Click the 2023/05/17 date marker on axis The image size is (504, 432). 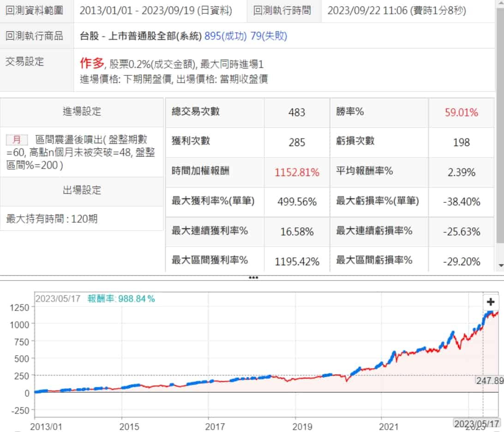pyautogui.click(x=477, y=424)
